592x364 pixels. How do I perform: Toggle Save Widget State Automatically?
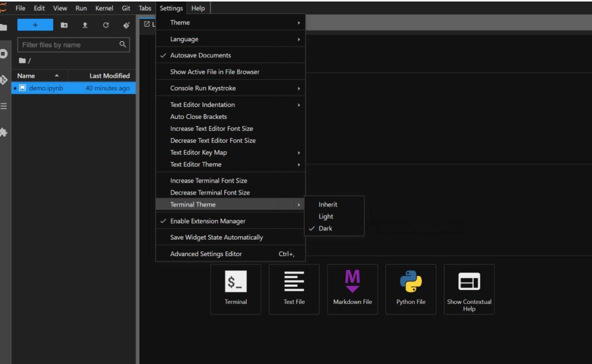click(x=230, y=237)
